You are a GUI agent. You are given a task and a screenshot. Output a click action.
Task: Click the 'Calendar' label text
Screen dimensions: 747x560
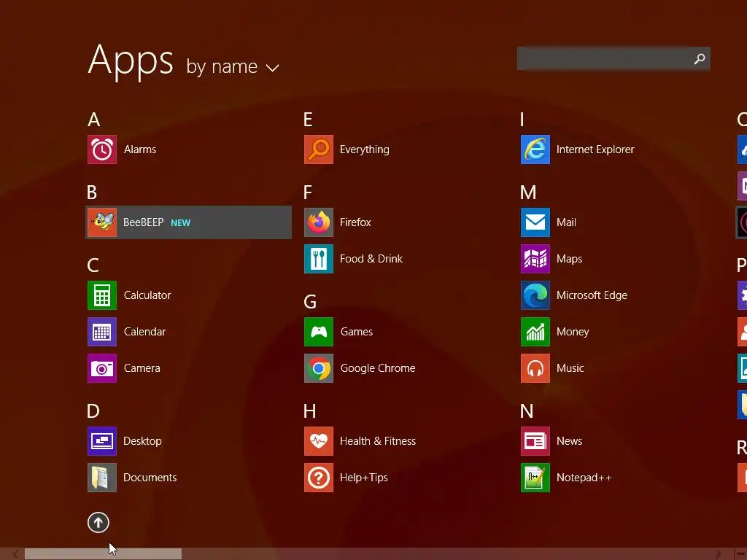click(145, 332)
